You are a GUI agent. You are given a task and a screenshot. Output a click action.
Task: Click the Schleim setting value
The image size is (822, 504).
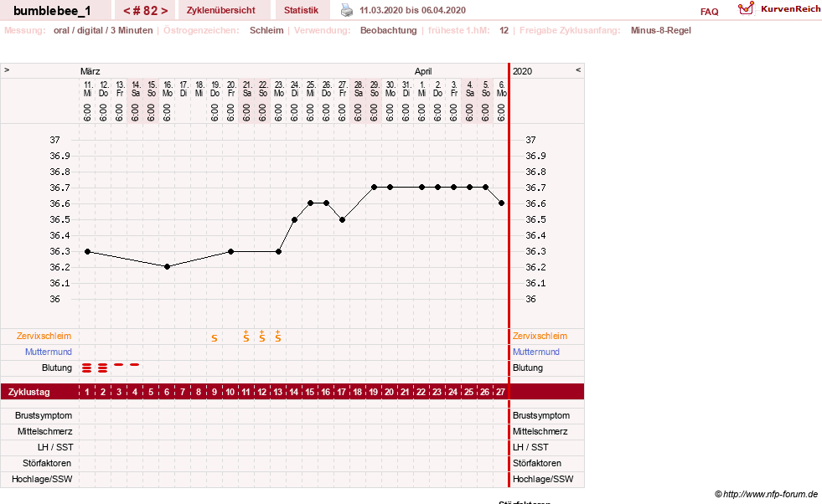pyautogui.click(x=266, y=30)
